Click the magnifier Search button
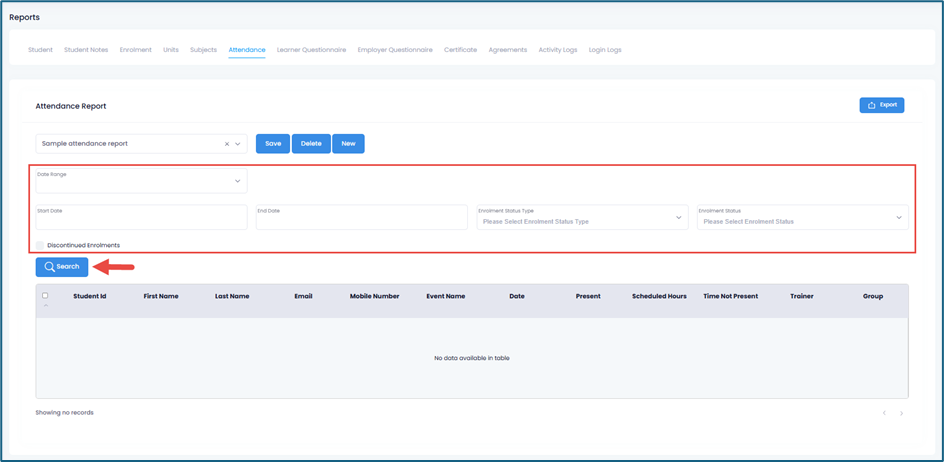The height and width of the screenshot is (462, 944). click(62, 267)
